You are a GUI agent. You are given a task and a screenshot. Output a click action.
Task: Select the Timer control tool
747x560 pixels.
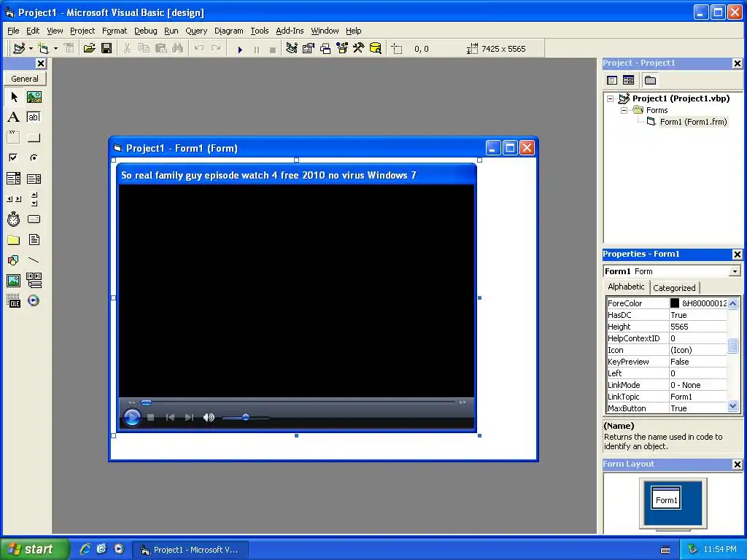pyautogui.click(x=14, y=219)
